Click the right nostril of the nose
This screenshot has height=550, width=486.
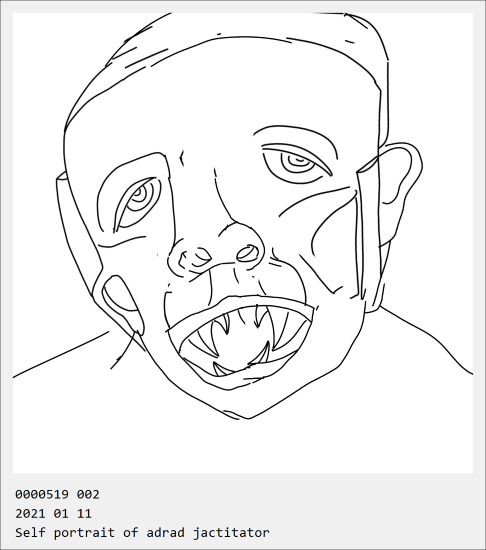pos(248,253)
